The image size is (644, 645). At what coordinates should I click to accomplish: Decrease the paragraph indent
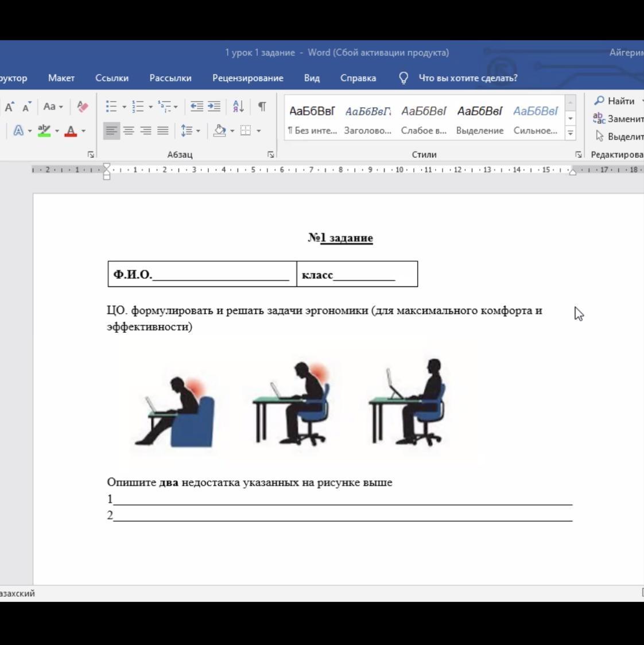click(x=196, y=107)
